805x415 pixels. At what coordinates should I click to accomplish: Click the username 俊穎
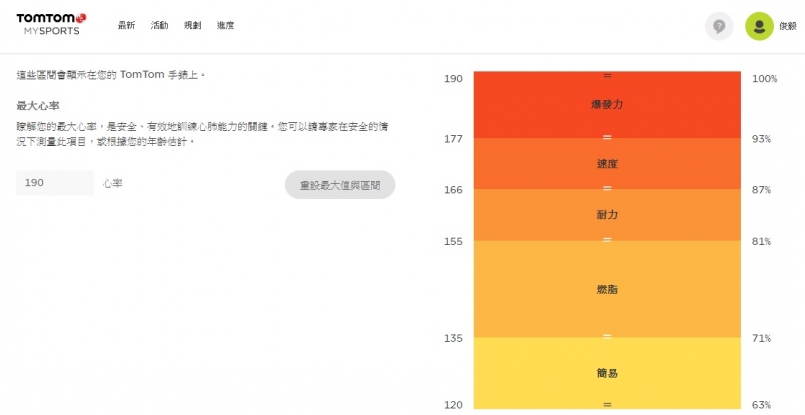click(x=788, y=26)
